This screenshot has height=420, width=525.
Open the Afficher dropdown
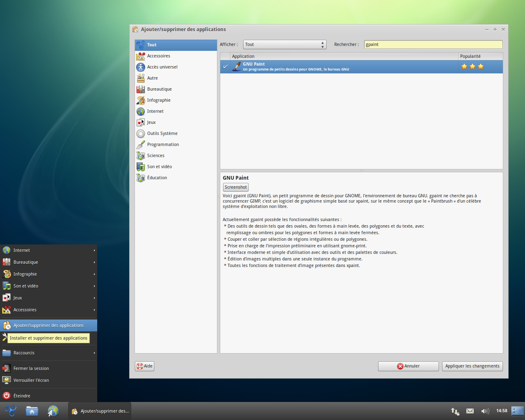pos(284,45)
